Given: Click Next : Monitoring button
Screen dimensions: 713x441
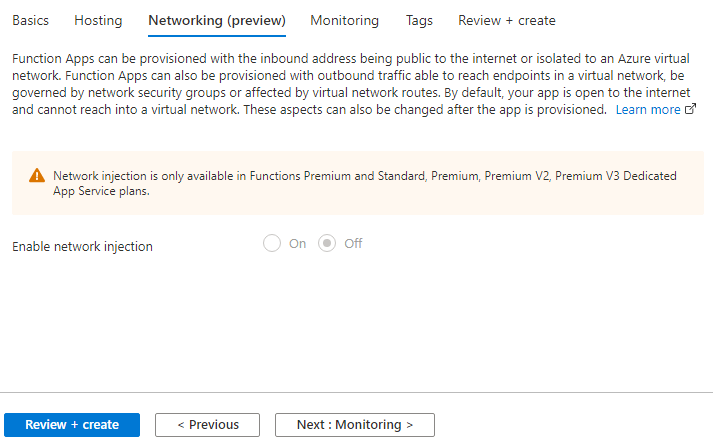Looking at the screenshot, I should (355, 425).
